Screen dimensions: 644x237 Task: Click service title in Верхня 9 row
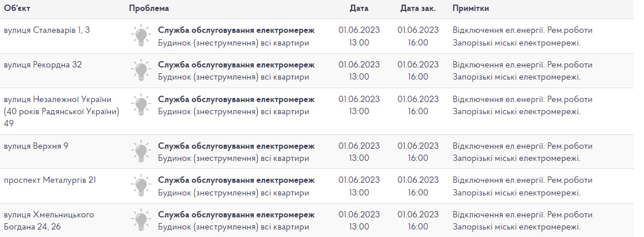236,146
